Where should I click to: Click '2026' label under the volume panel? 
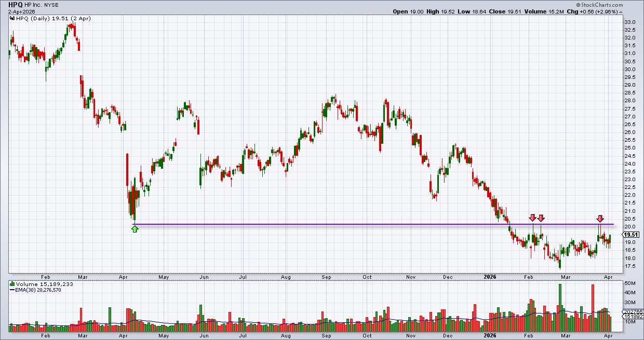[490, 336]
